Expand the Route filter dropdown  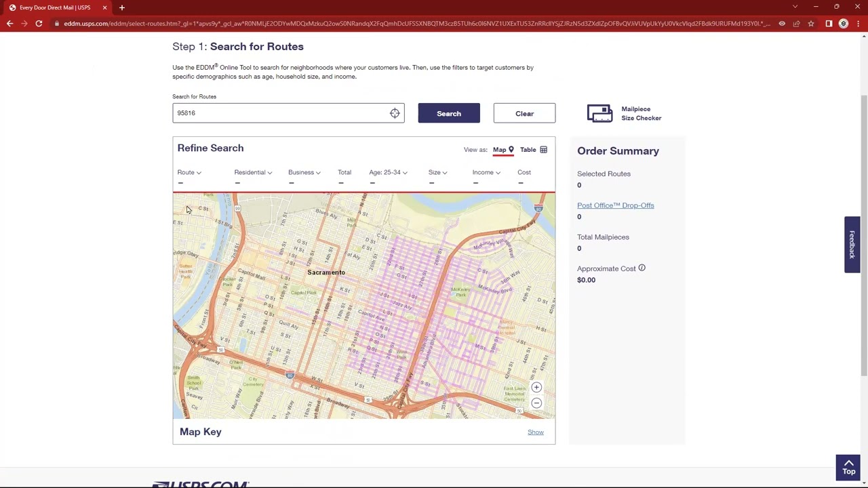point(189,172)
